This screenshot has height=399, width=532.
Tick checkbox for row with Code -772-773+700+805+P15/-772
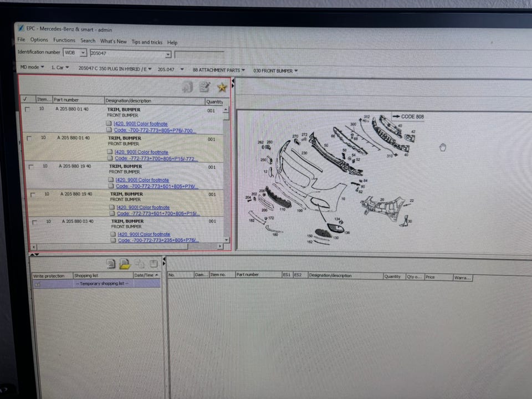(29, 138)
